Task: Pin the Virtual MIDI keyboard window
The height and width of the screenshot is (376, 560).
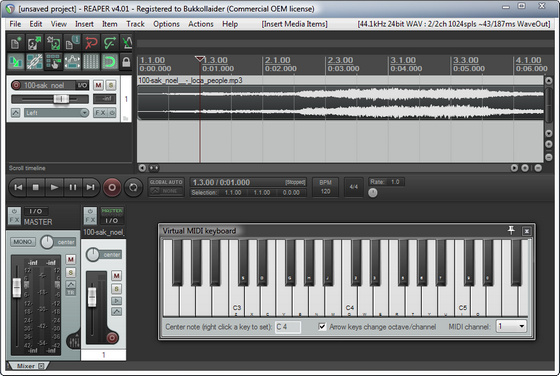Action: tap(511, 231)
